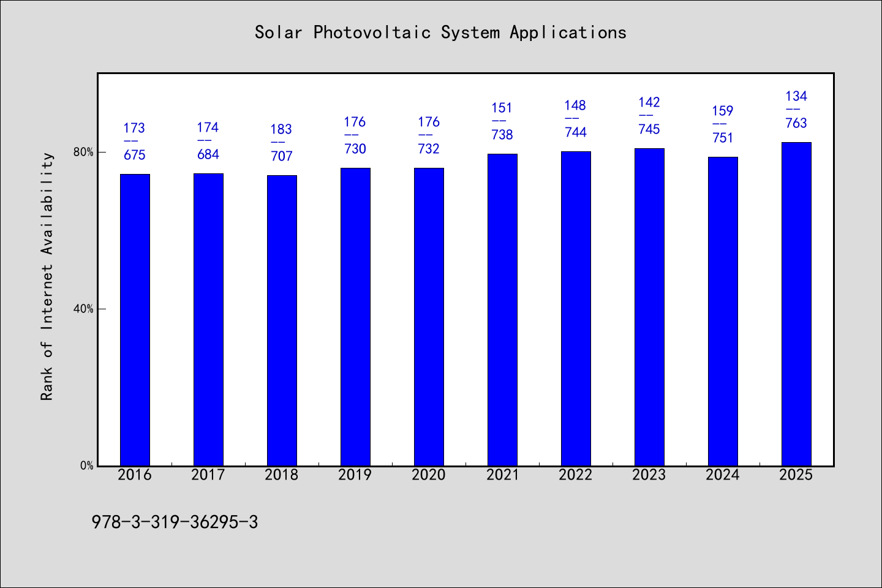Select the blue bar for 2018
This screenshot has width=882, height=588.
point(282,320)
